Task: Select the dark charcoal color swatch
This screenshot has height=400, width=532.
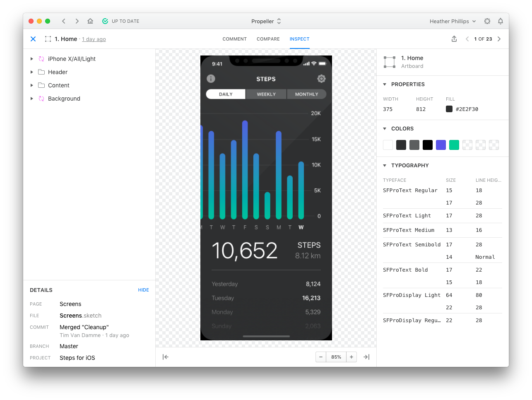Action: click(x=401, y=145)
